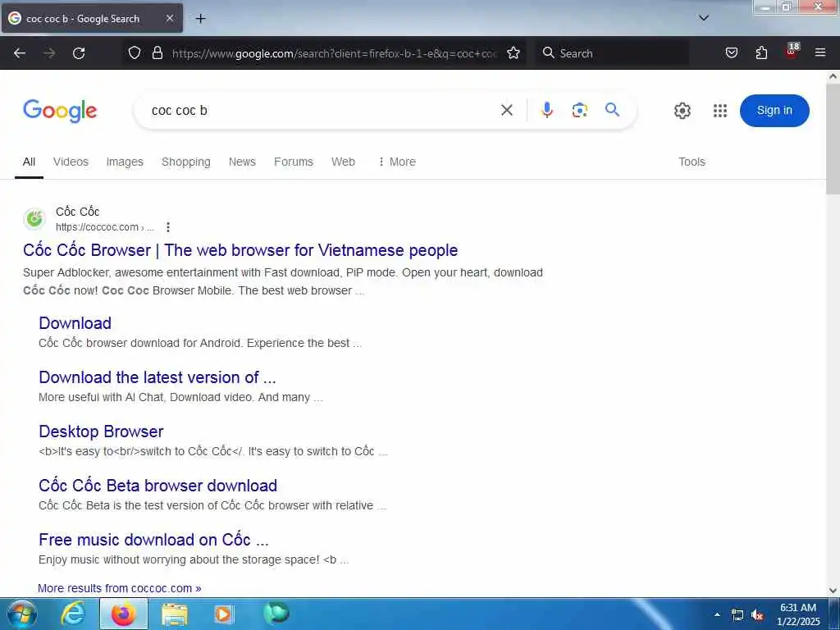Switch to the News tab
This screenshot has width=840, height=630.
coord(242,162)
